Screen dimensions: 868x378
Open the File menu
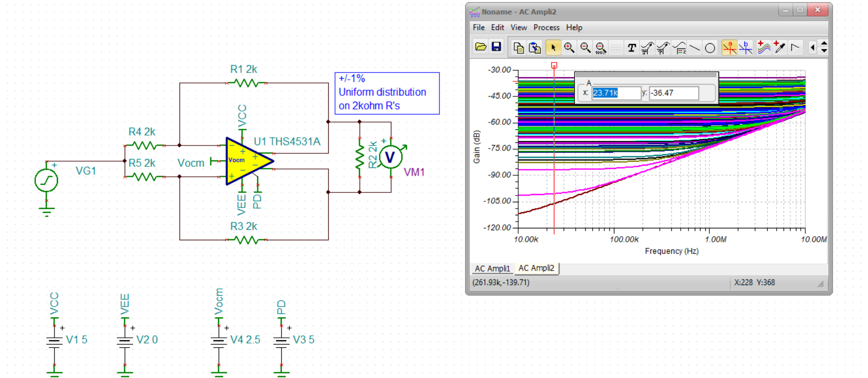point(479,28)
